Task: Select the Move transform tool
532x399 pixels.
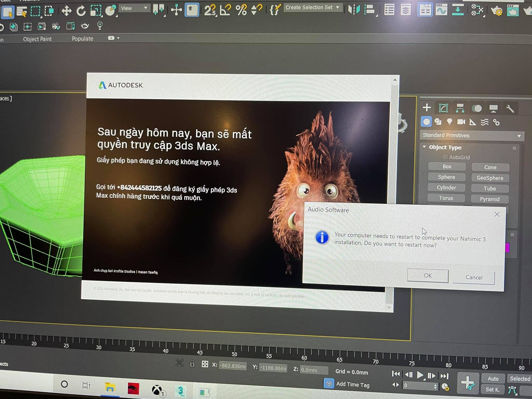Action: click(x=66, y=11)
